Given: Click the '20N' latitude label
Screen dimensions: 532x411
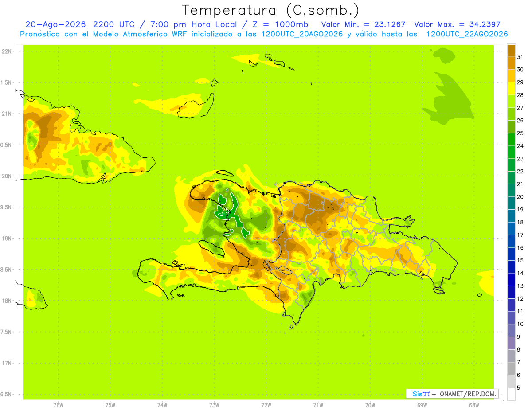Looking at the screenshot, I should (7, 176).
